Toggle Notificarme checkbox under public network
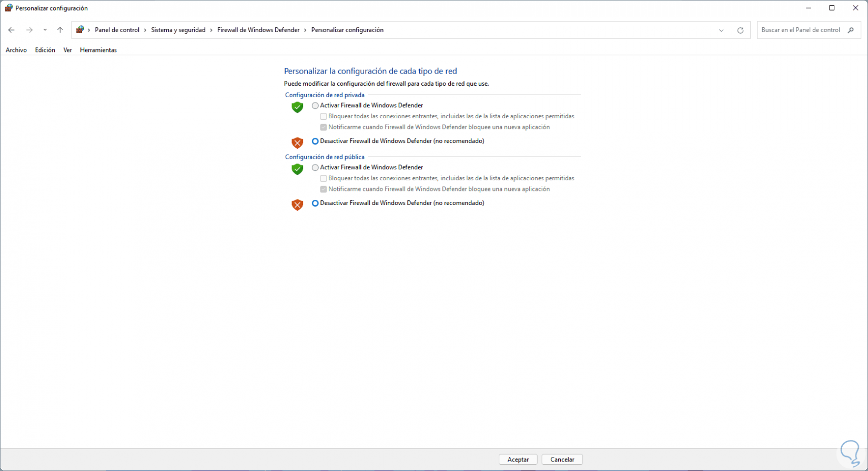 [324, 189]
